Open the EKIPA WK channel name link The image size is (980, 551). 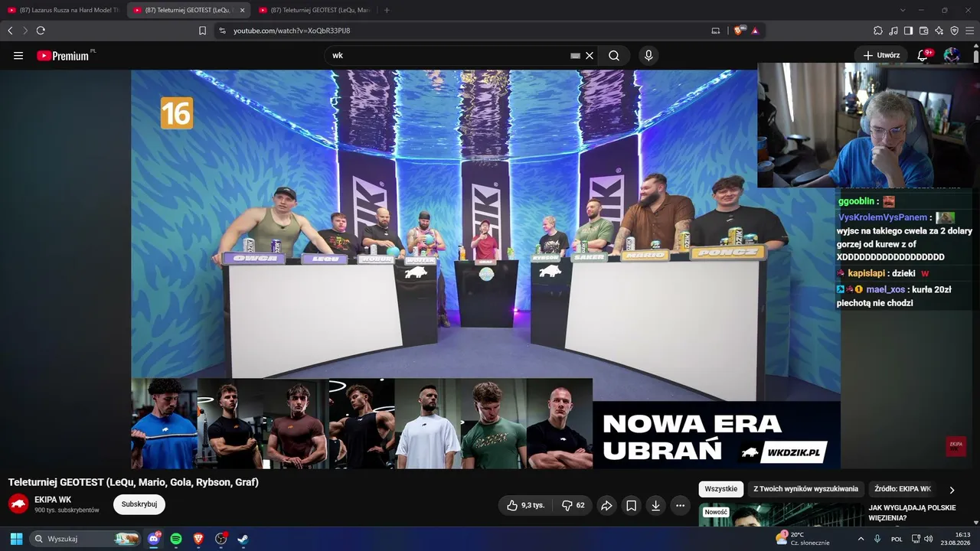pos(53,500)
